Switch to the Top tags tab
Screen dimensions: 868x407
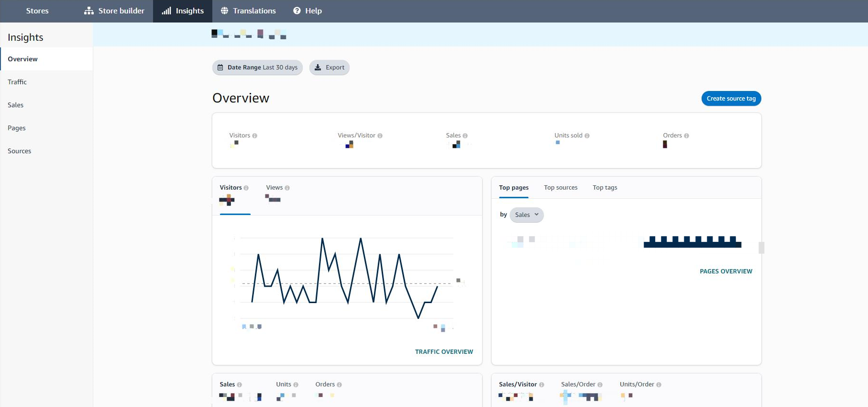coord(605,188)
